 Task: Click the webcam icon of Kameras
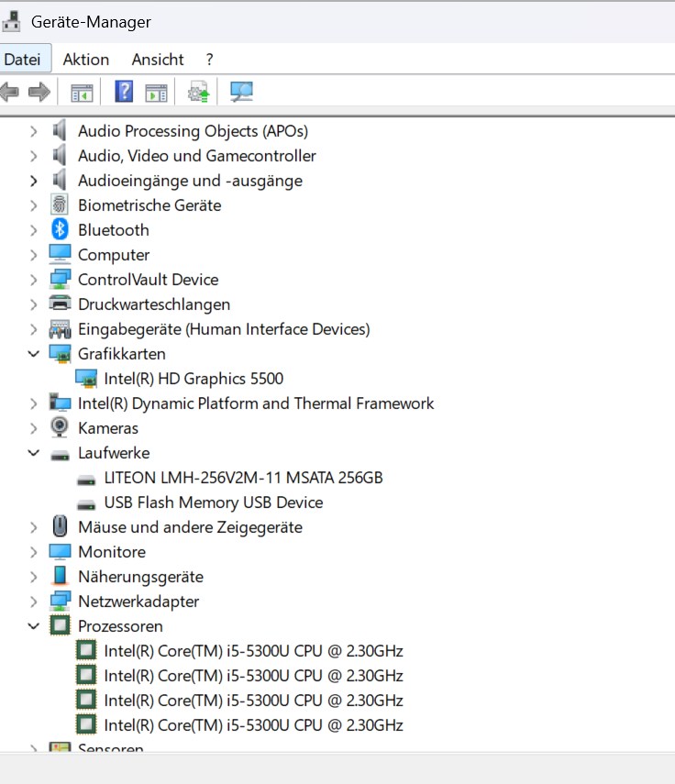(60, 427)
